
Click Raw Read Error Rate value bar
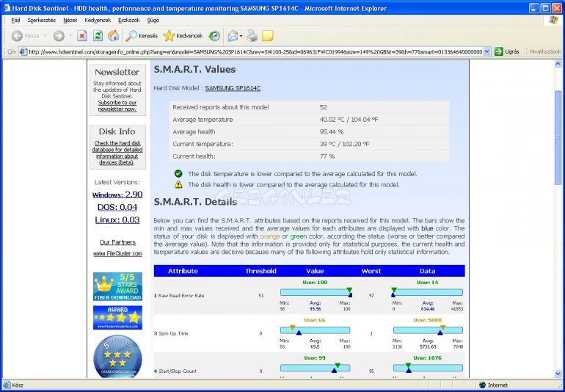click(316, 292)
